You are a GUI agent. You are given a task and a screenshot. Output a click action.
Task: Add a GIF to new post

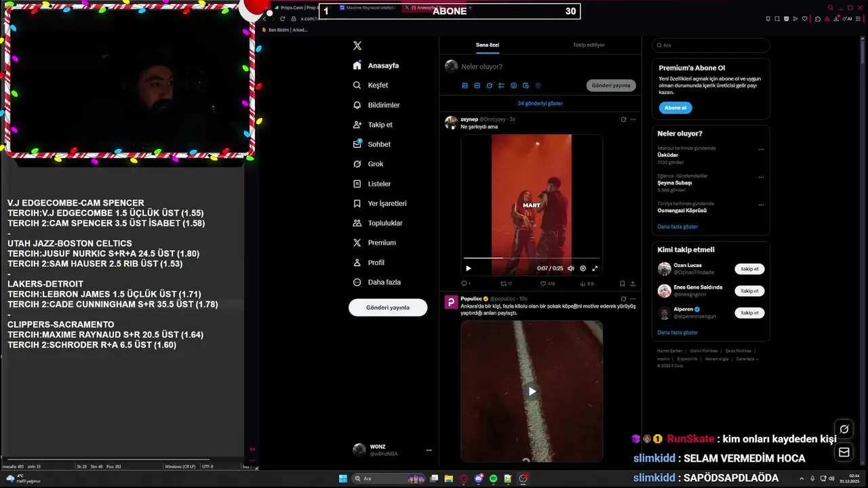pyautogui.click(x=477, y=85)
